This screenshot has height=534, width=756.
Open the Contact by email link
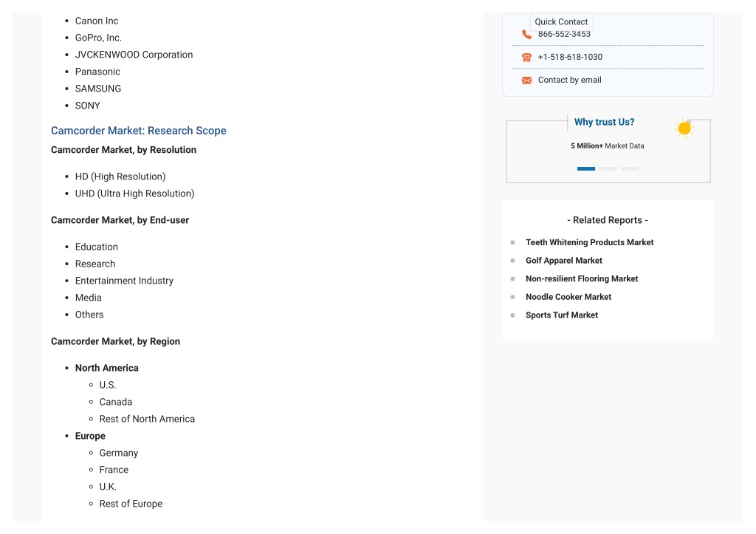[569, 80]
